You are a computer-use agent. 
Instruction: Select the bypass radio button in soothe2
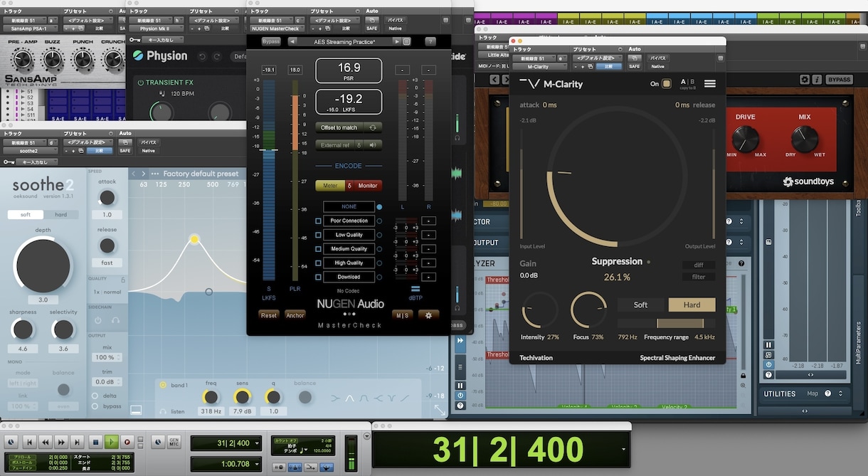pos(95,406)
